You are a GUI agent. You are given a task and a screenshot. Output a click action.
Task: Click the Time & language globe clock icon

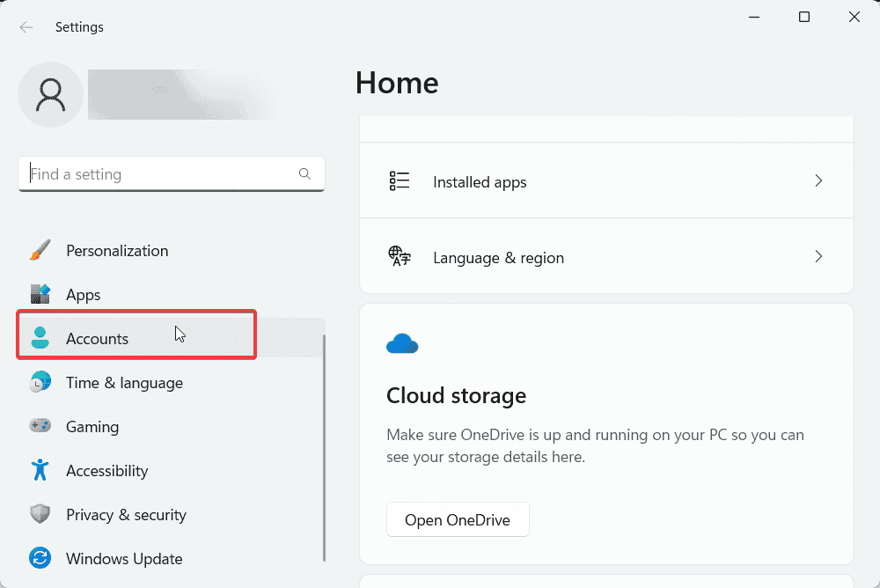click(x=40, y=382)
